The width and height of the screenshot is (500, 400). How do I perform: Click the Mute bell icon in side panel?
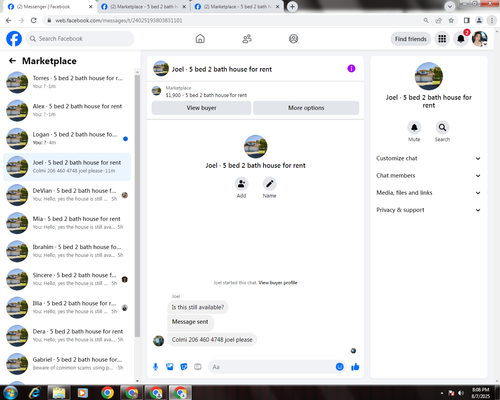click(414, 127)
